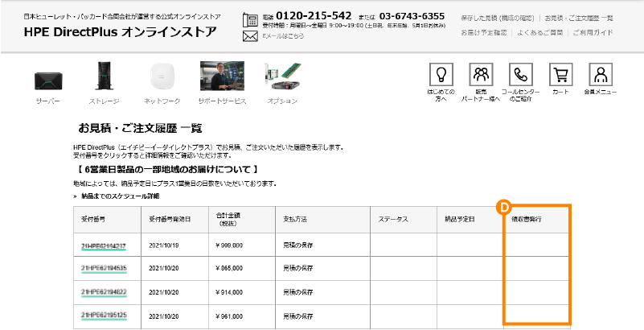Click the ステータス column header
The width and height of the screenshot is (644, 330).
[x=404, y=220]
